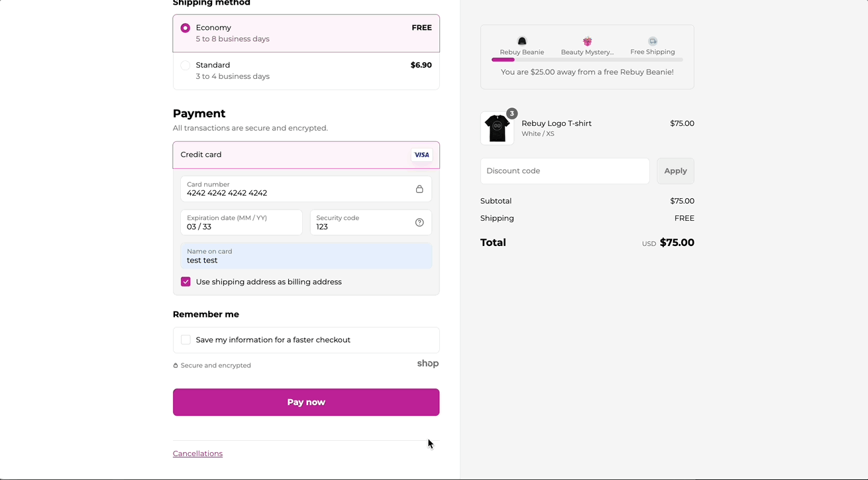Click the Rebuy Beanie reward icon
Screen dimensions: 868x480
(522, 41)
